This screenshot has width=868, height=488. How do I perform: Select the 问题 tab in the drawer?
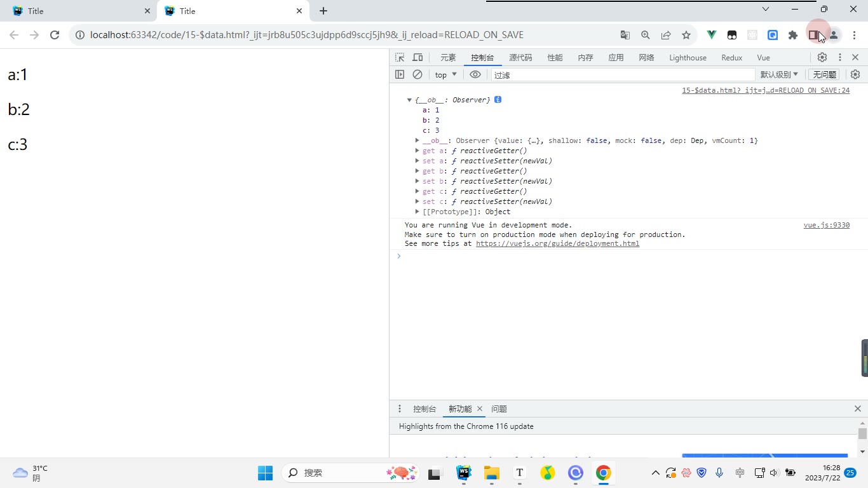click(x=499, y=409)
